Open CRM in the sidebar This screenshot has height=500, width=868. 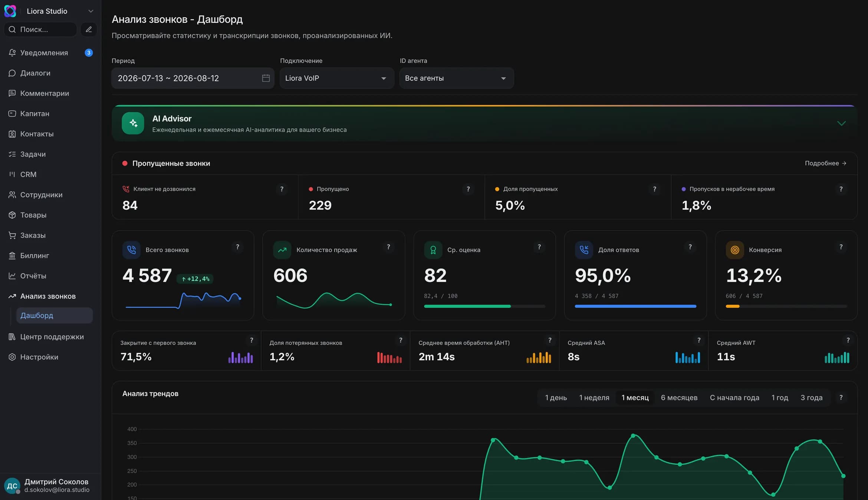50,174
